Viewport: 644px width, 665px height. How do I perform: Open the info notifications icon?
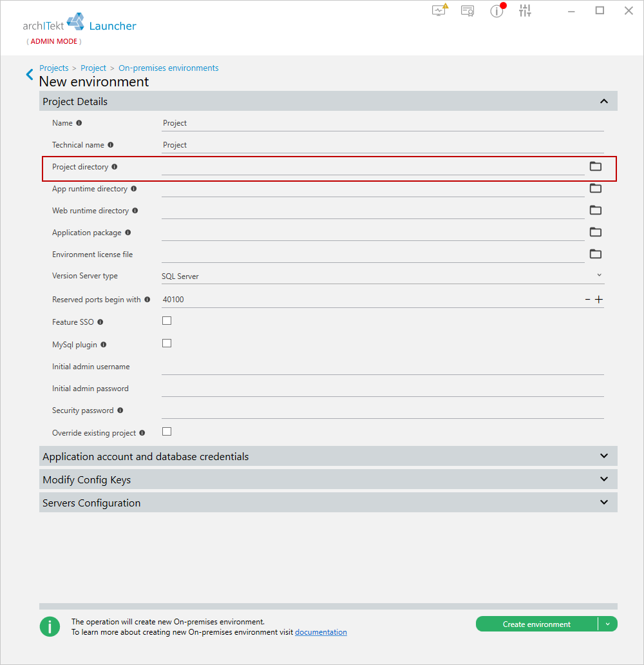(x=497, y=10)
